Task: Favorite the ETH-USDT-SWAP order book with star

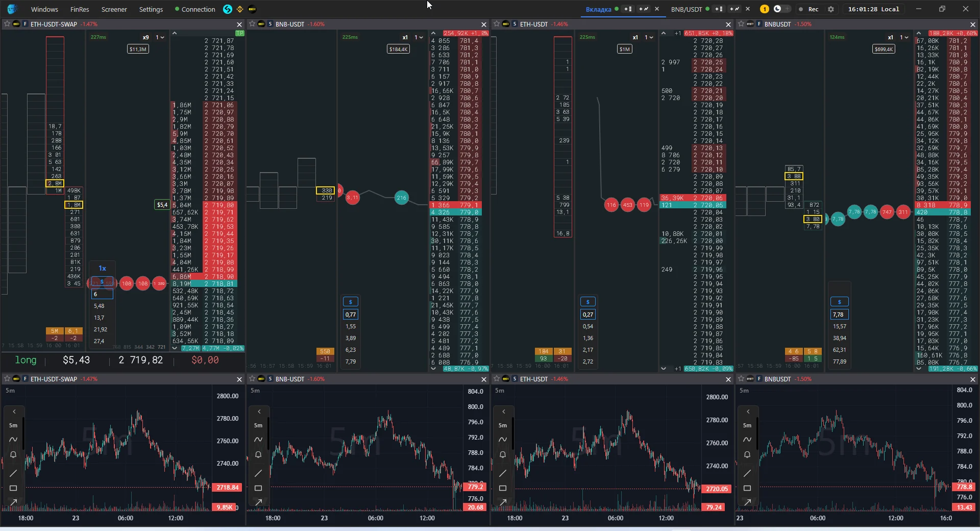Action: [x=7, y=24]
